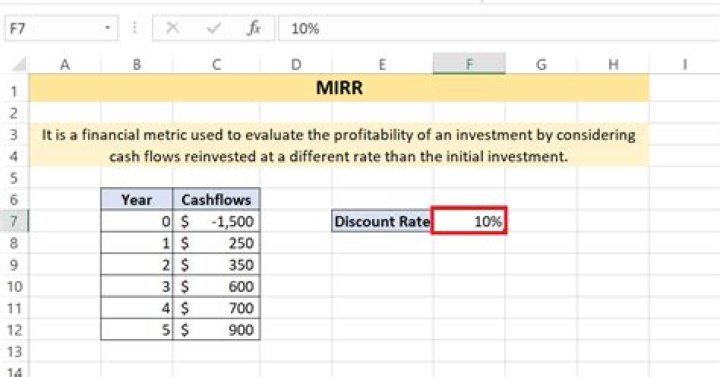Select row 9 header
720x377 pixels.
14,264
